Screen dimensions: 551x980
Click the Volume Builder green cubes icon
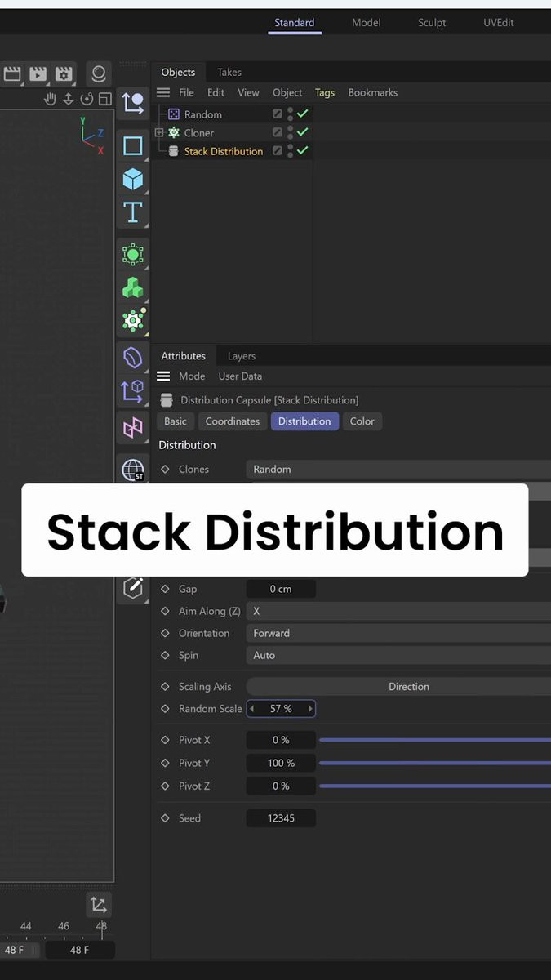132,287
